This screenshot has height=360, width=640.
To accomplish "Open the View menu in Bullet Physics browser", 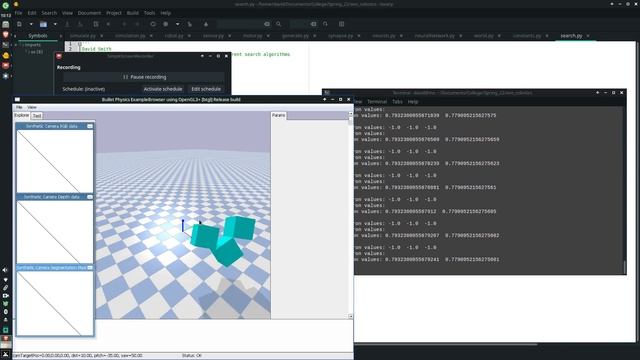I will coord(32,107).
